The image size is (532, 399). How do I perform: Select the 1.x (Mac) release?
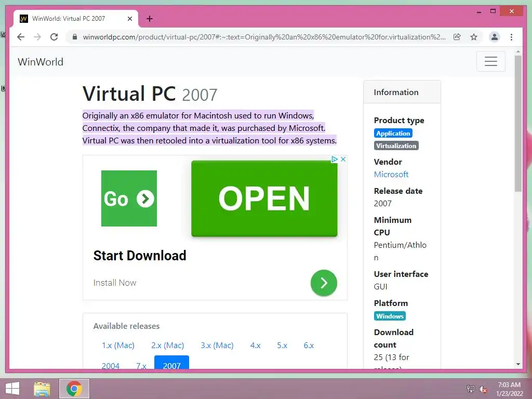[118, 345]
